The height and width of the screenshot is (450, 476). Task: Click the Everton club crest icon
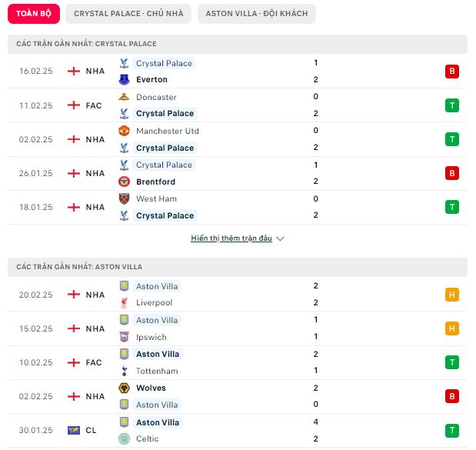click(x=124, y=79)
